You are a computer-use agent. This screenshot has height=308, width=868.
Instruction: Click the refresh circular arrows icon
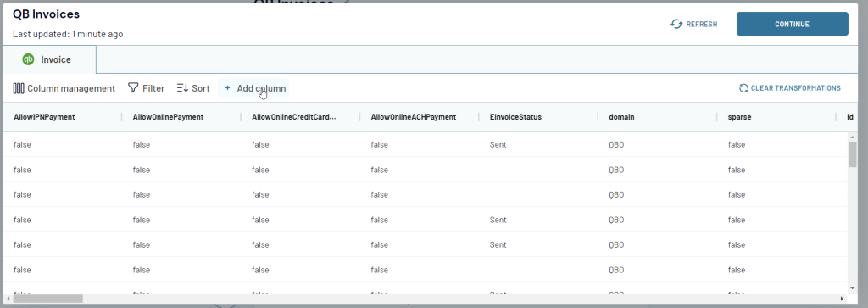pyautogui.click(x=676, y=24)
